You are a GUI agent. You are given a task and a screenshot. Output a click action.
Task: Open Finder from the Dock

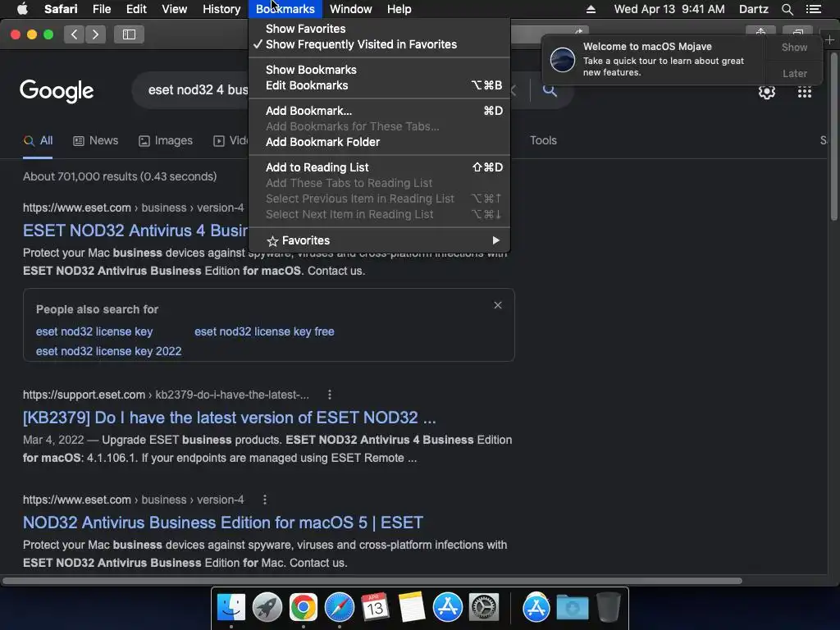[x=231, y=607]
